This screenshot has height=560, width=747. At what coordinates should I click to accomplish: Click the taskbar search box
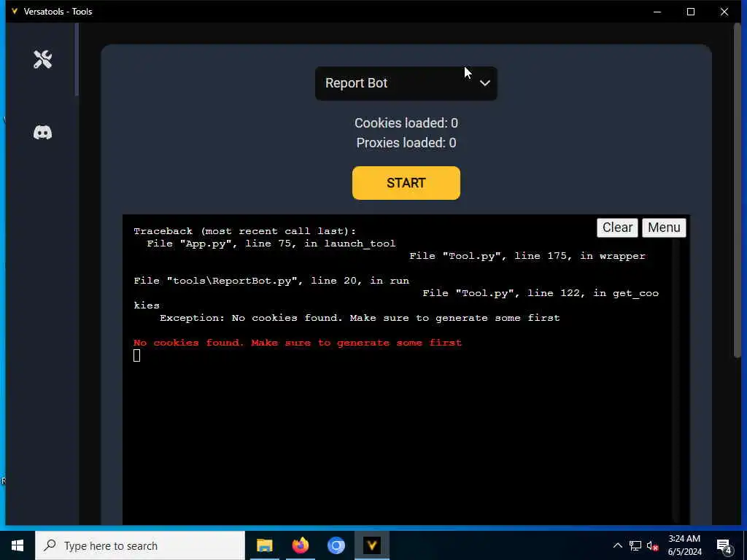pyautogui.click(x=140, y=545)
